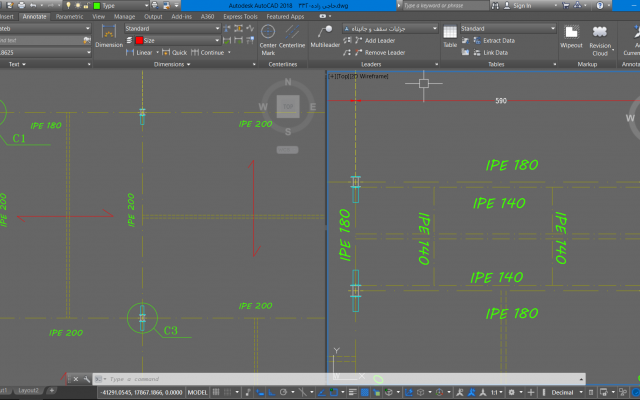The image size is (640, 400).
Task: Click the Adjust Space dimension icon
Action: tap(238, 28)
